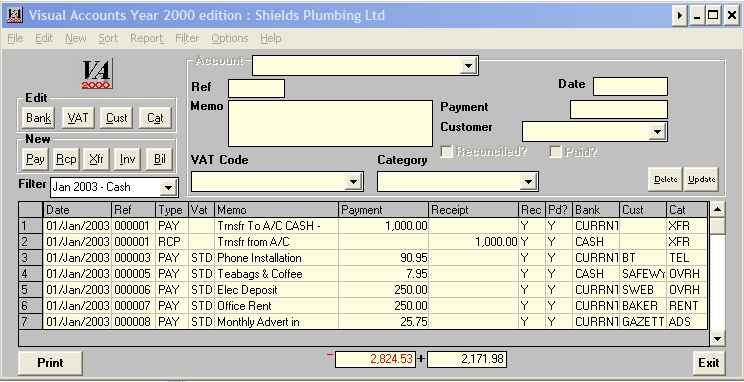Click the app icon in the title bar

pyautogui.click(x=15, y=16)
